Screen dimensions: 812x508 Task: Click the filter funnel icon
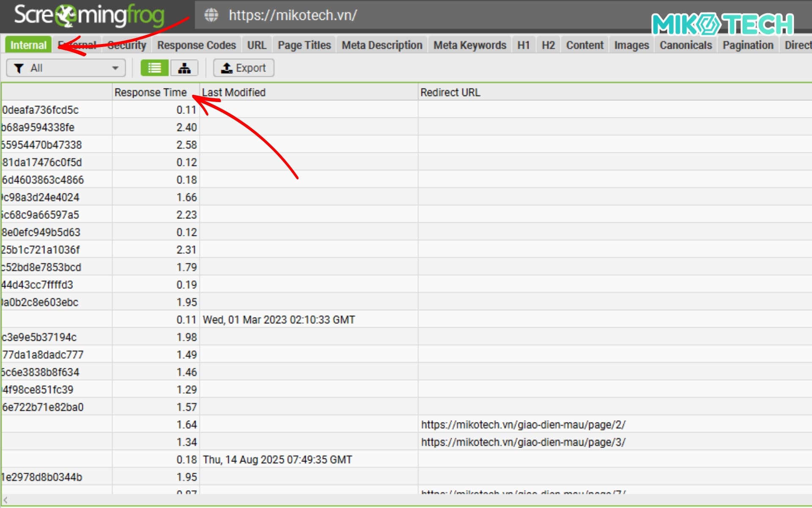tap(19, 68)
